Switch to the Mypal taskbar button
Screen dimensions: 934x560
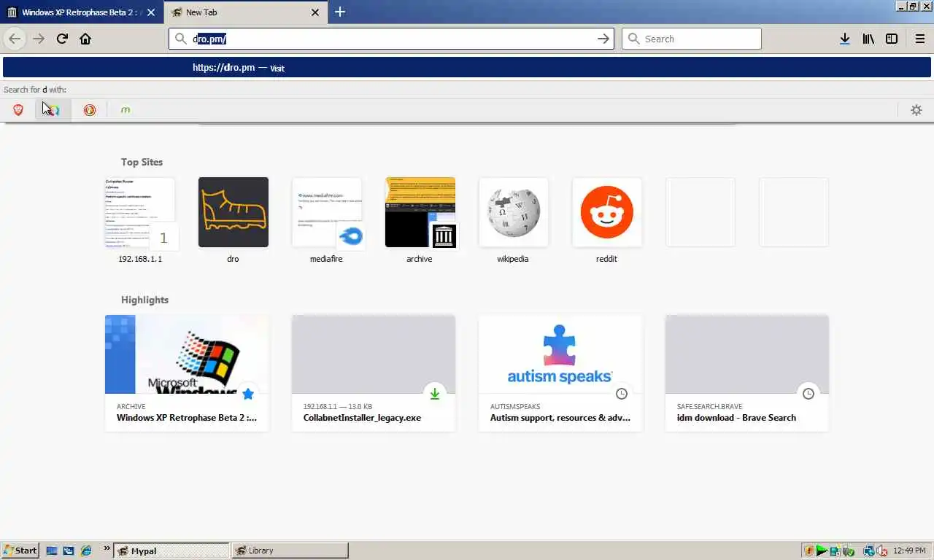(x=171, y=551)
